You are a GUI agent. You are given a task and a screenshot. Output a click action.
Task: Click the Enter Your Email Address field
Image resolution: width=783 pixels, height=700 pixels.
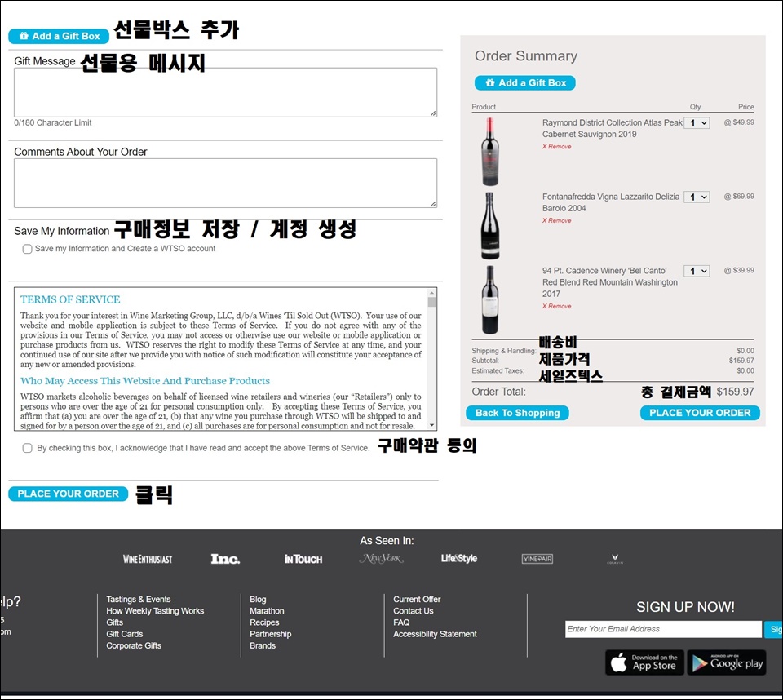pos(663,629)
